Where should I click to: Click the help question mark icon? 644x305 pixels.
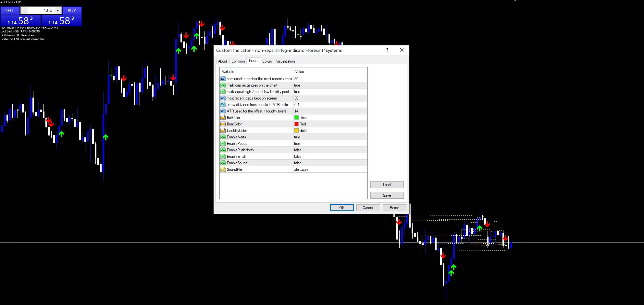click(387, 50)
